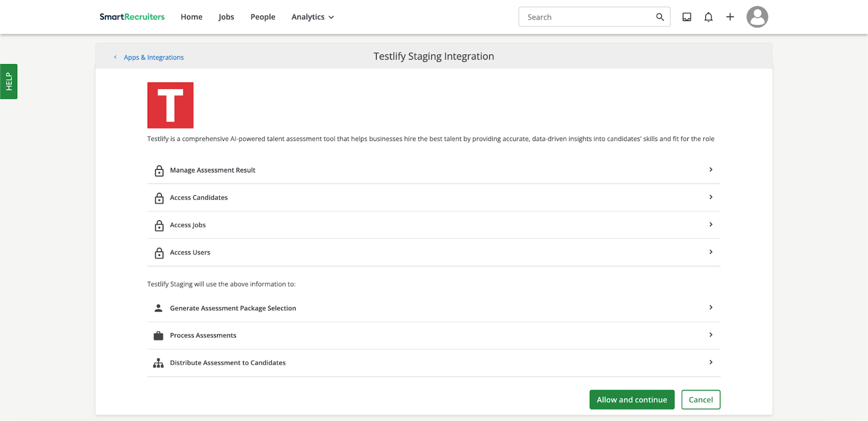Open the Analytics dropdown menu

[x=313, y=17]
